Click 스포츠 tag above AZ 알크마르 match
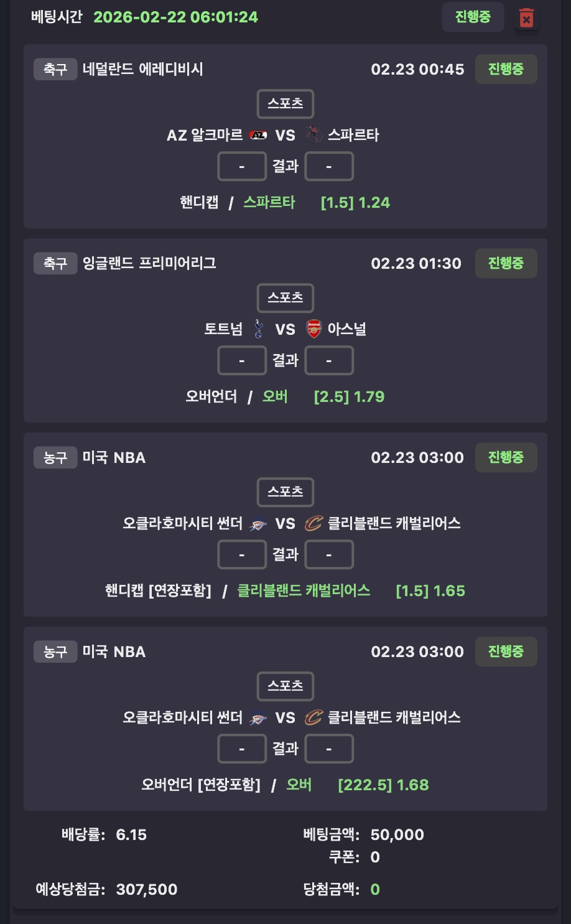The width and height of the screenshot is (571, 924). click(285, 104)
